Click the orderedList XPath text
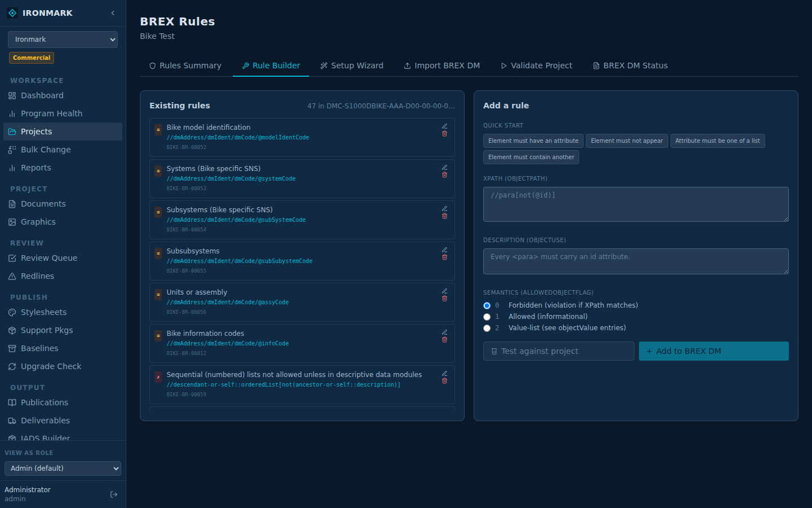 tap(284, 385)
